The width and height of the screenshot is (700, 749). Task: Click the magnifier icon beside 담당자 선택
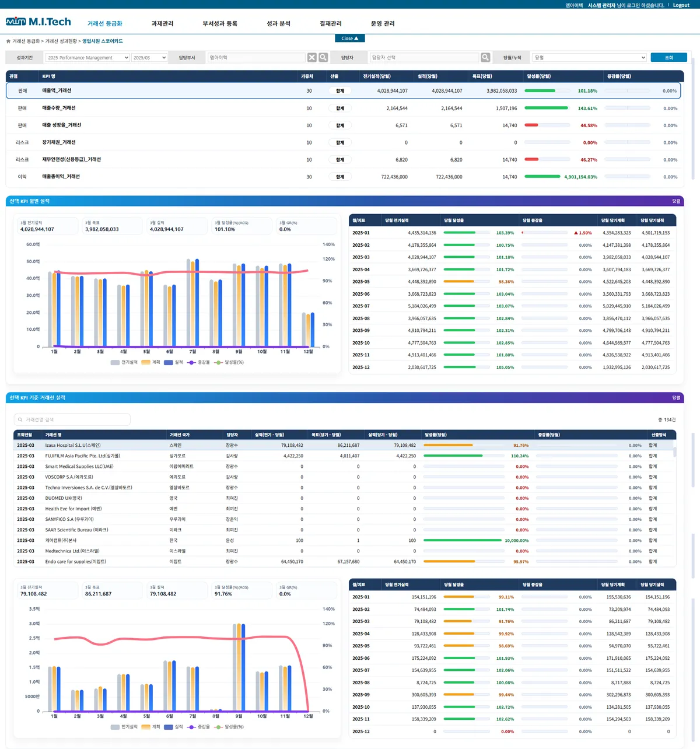485,57
